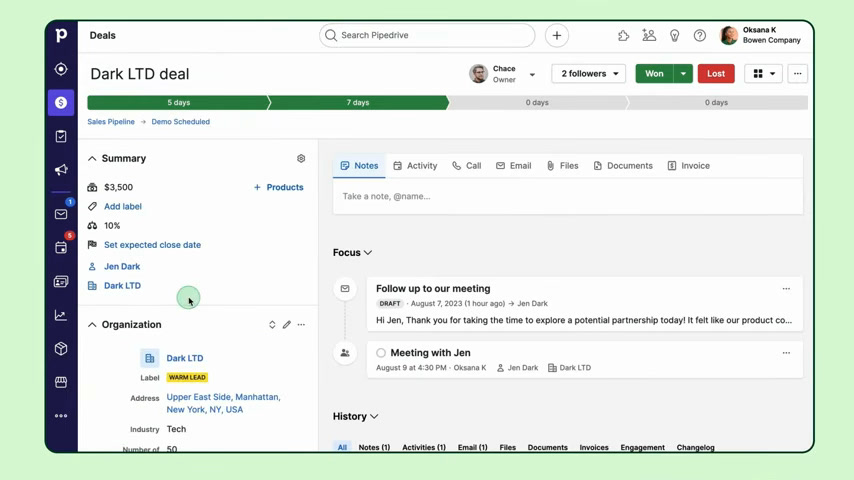Switch to the Documents tab
Screen dimensions: 854x480
coord(623,166)
